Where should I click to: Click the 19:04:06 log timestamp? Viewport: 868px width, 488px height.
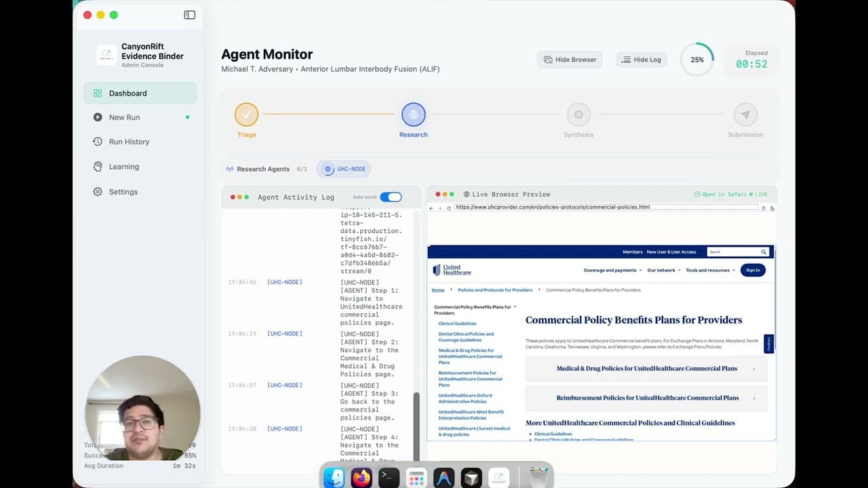(x=242, y=282)
